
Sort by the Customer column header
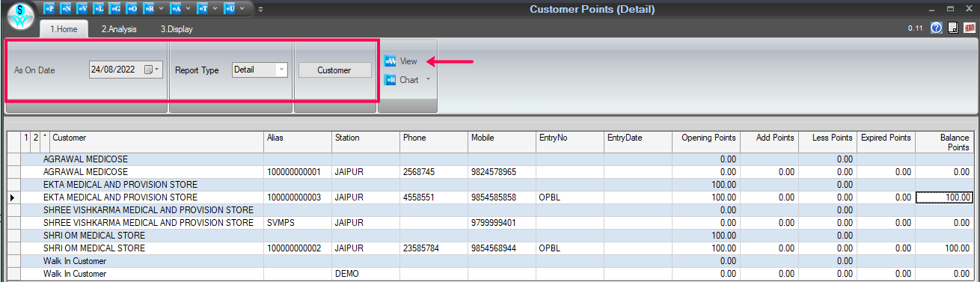(x=156, y=142)
